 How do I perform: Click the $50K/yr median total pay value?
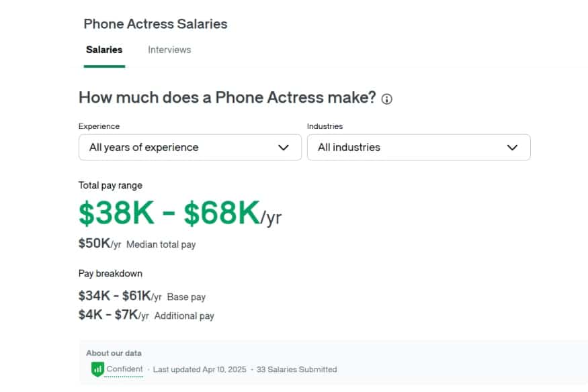pyautogui.click(x=99, y=244)
